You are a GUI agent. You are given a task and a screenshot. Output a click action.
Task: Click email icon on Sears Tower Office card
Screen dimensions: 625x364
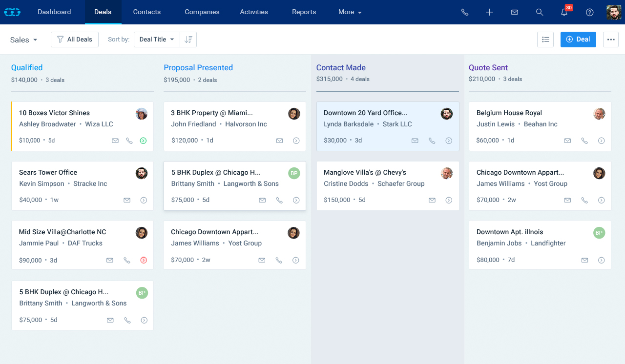(127, 200)
